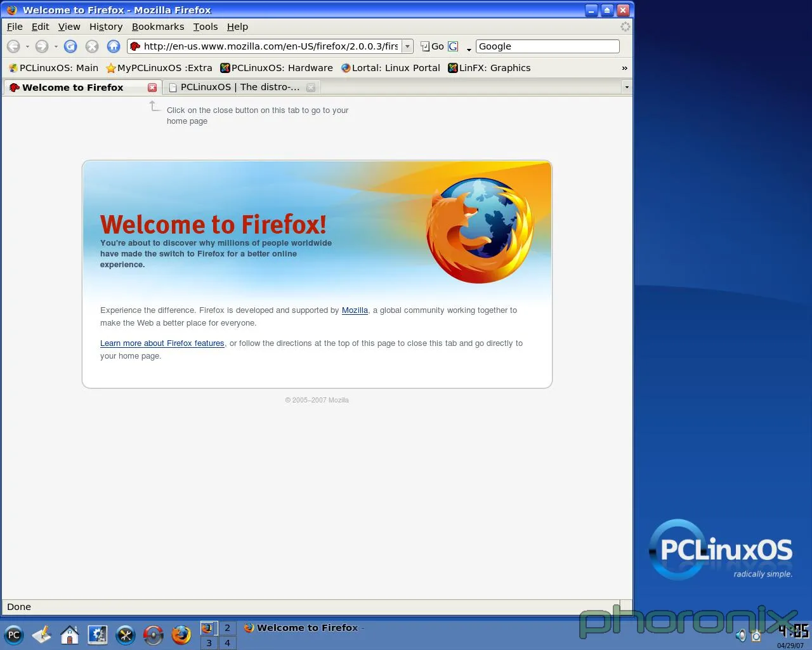Viewport: 812px width, 650px height.
Task: Close the PCLinuxOS distro tab
Action: (311, 88)
